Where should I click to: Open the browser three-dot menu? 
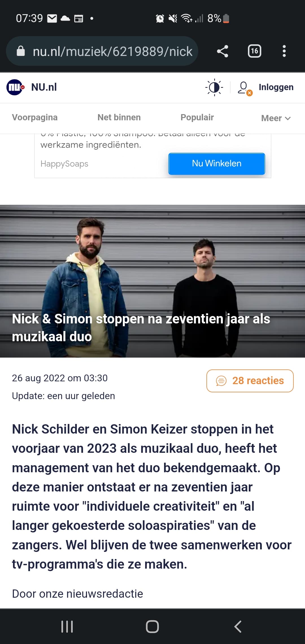pos(284,51)
